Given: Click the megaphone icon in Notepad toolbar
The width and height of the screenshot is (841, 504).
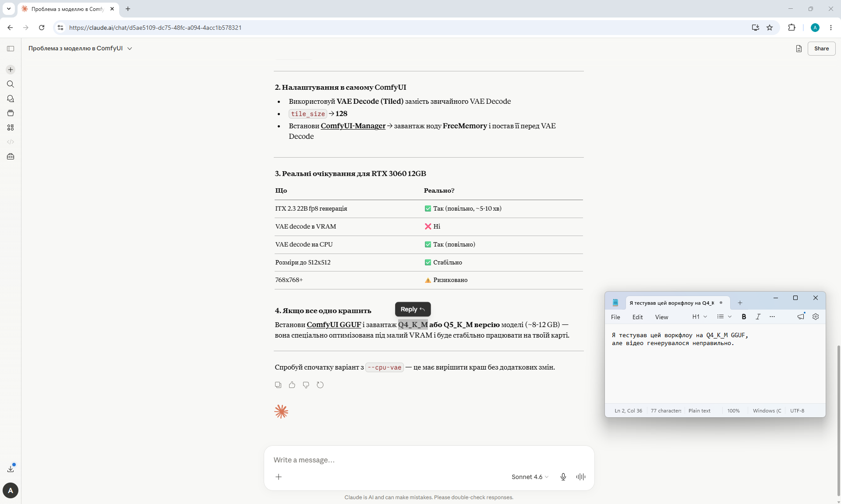Looking at the screenshot, I should (x=801, y=316).
